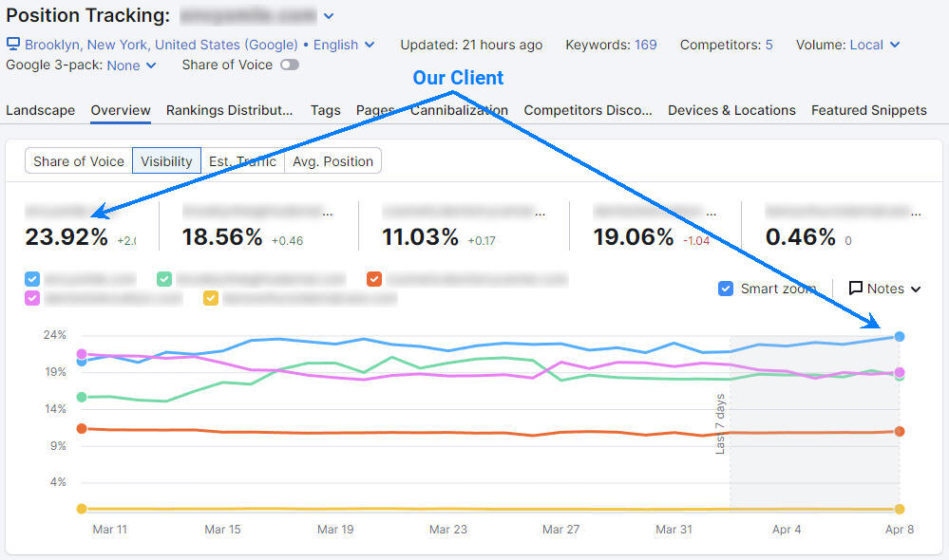This screenshot has height=560, width=949.
Task: Uncheck the orange competitor domain checkbox
Action: (374, 279)
